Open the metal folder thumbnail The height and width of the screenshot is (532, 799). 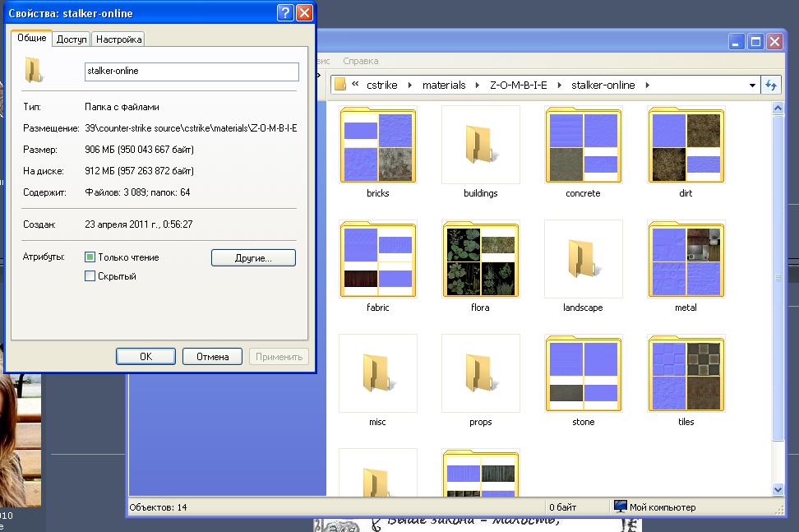click(686, 259)
